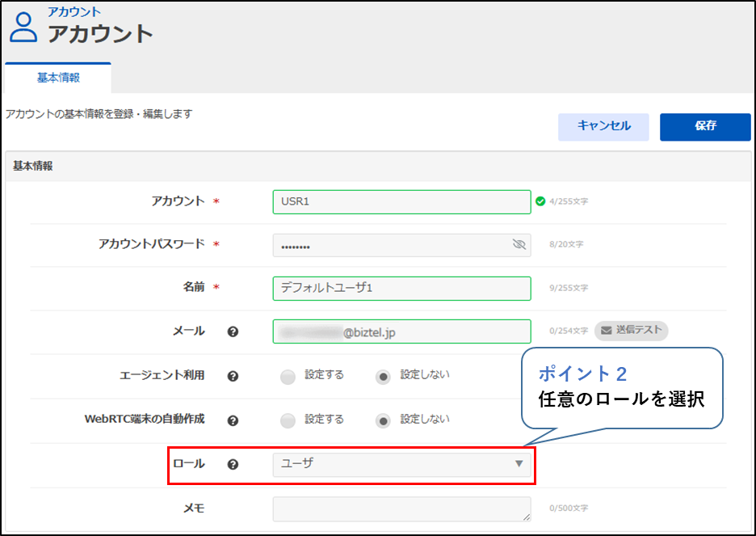Click help icon beside WebRTC端末の自動作成
756x536 pixels.
click(233, 420)
